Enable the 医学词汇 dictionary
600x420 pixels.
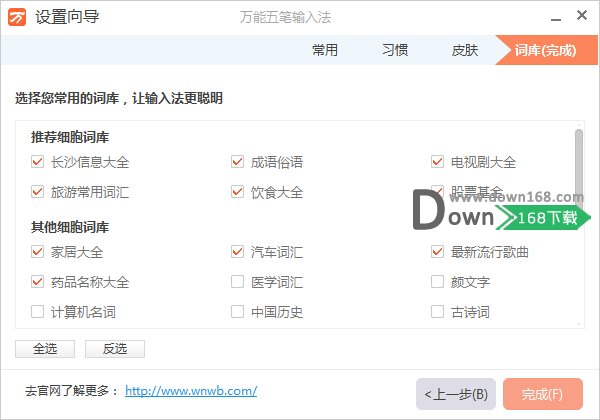(x=237, y=282)
